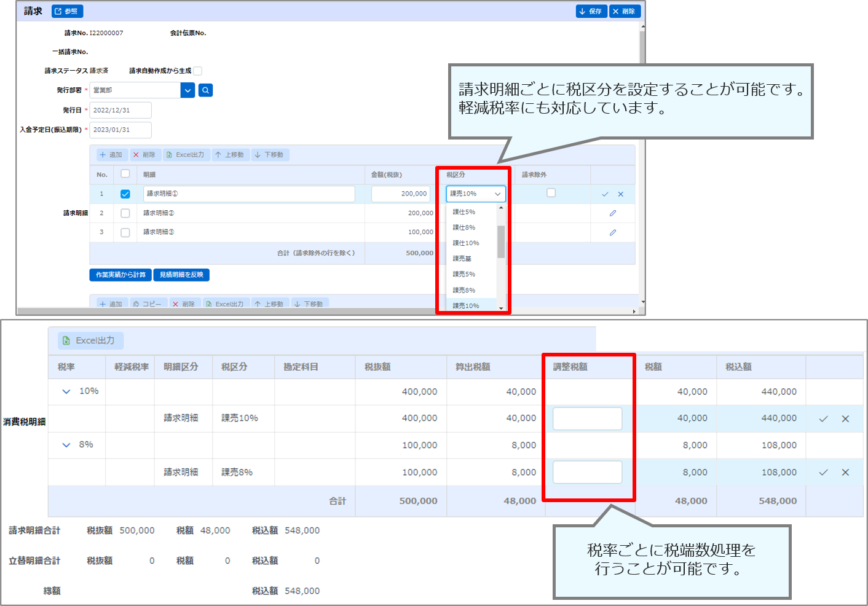
Task: Select highlighted 課売10% in the tax list
Action: click(472, 305)
